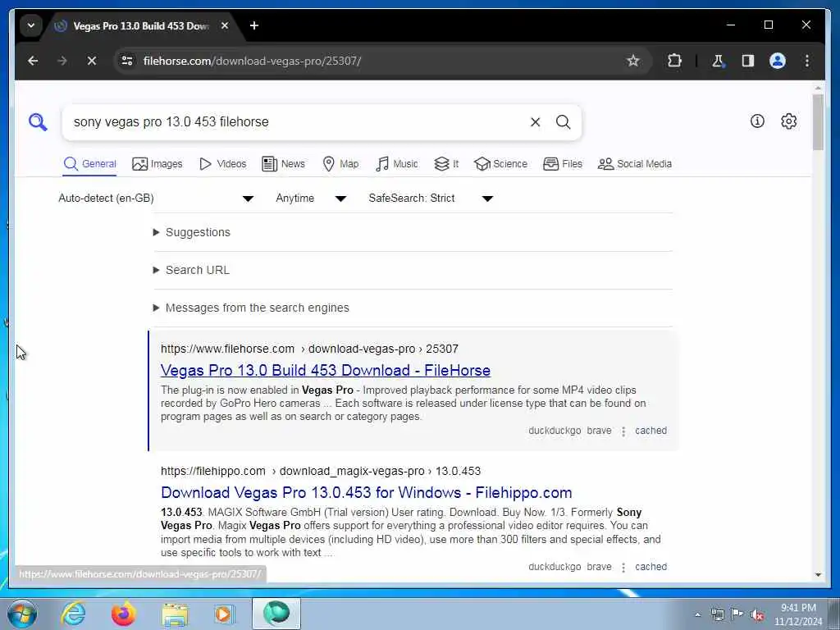Launch Firefox from the taskbar
The width and height of the screenshot is (840, 630).
click(x=123, y=614)
